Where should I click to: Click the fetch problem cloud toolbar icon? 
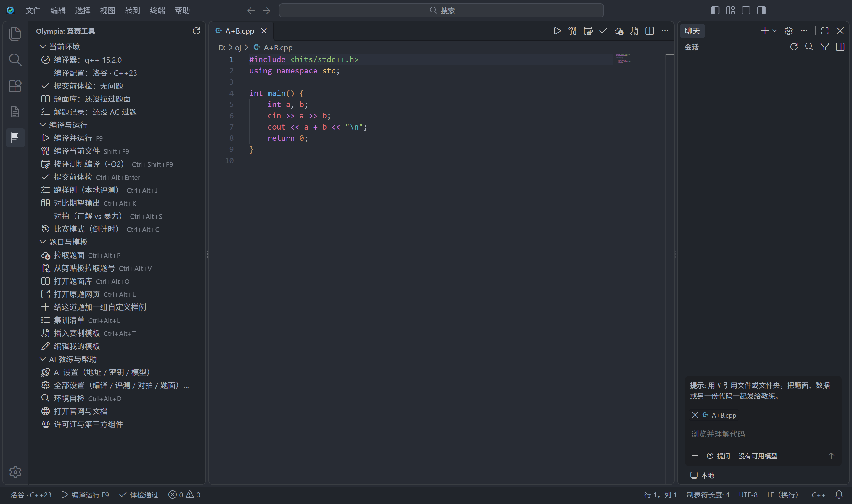619,31
